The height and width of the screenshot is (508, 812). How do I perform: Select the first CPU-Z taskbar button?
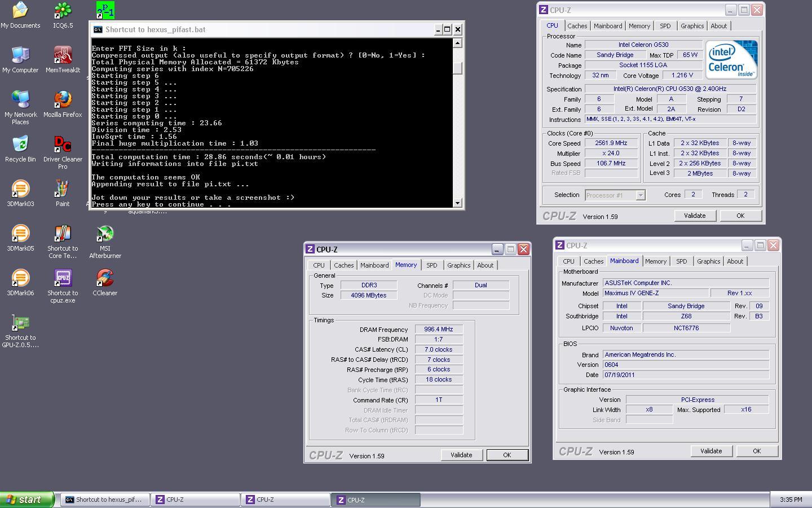[196, 500]
